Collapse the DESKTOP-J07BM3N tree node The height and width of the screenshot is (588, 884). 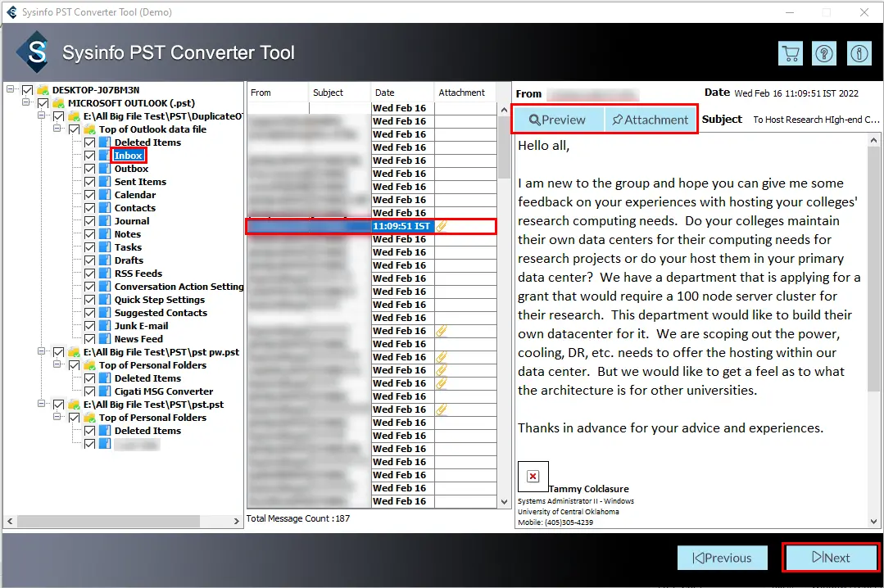coord(10,89)
